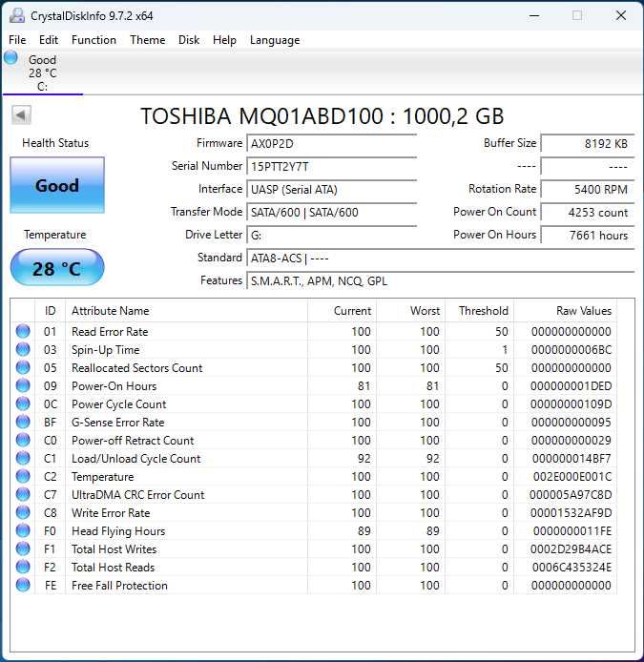This screenshot has height=662, width=644.
Task: Open the Language menu
Action: click(x=275, y=40)
